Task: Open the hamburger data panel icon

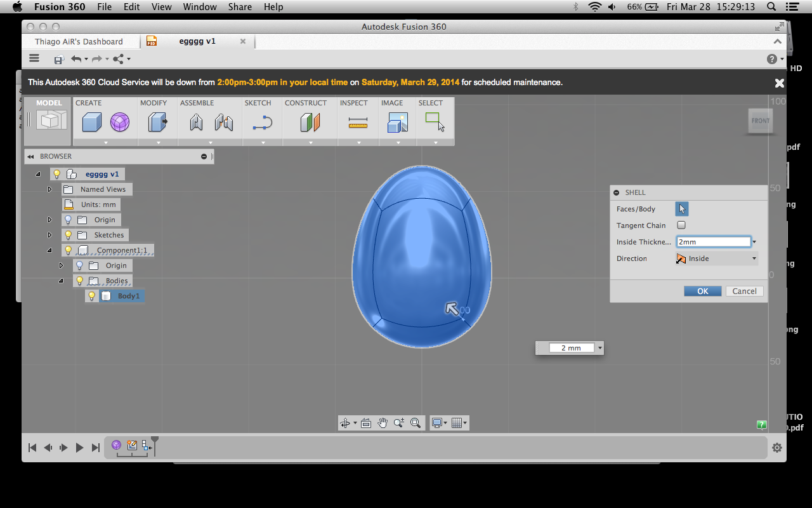Action: click(x=34, y=58)
